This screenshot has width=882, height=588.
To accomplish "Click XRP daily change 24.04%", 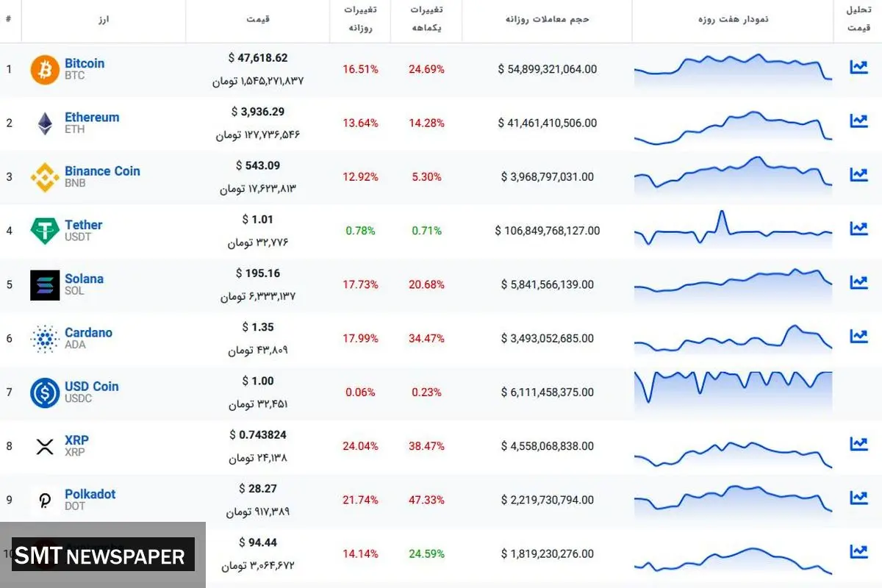I will [360, 446].
